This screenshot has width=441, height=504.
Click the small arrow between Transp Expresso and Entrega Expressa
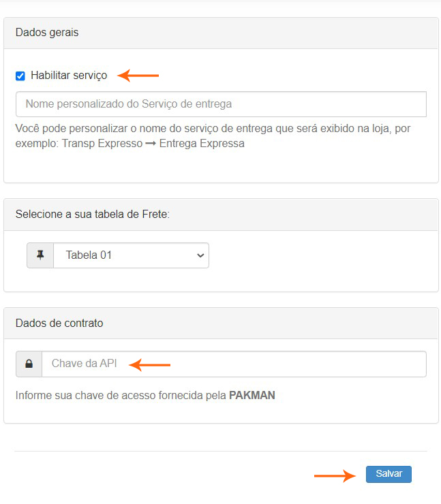coord(151,144)
